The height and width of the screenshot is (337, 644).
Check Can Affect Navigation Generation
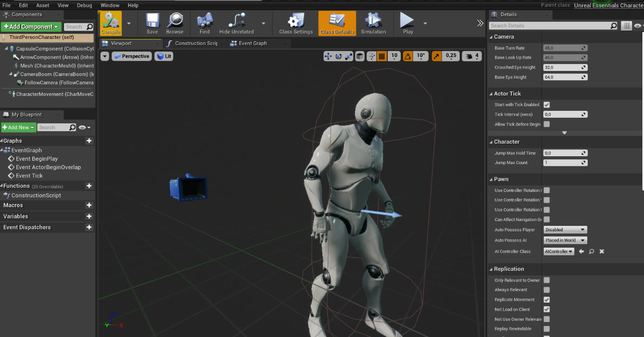547,219
